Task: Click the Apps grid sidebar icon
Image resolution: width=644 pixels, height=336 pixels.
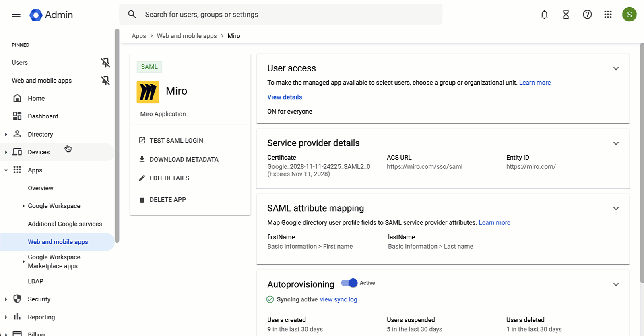Action: [17, 170]
